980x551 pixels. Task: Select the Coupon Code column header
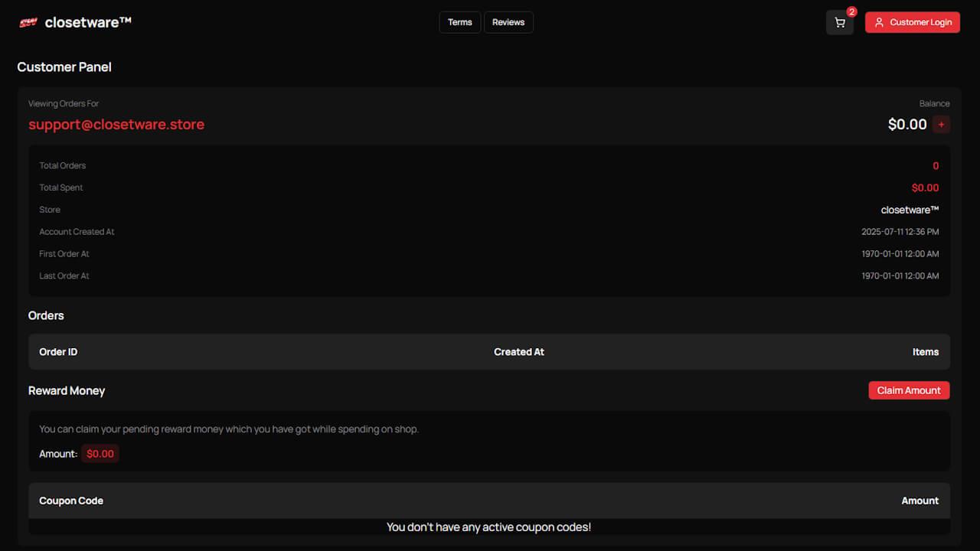point(71,500)
